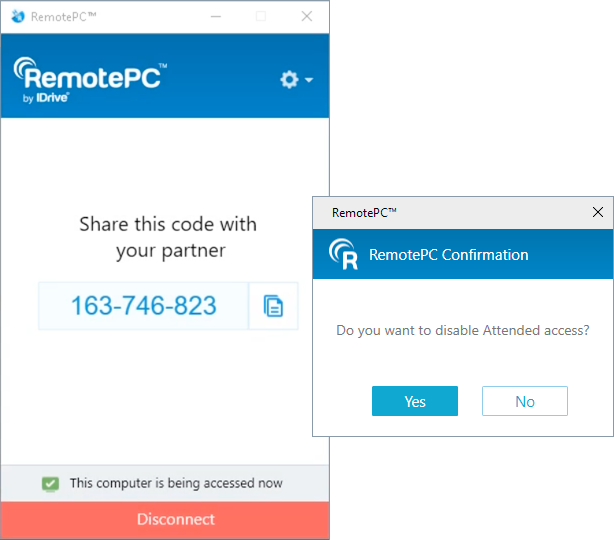This screenshot has width=614, height=540.
Task: Close the main RemotePC window
Action: [307, 16]
